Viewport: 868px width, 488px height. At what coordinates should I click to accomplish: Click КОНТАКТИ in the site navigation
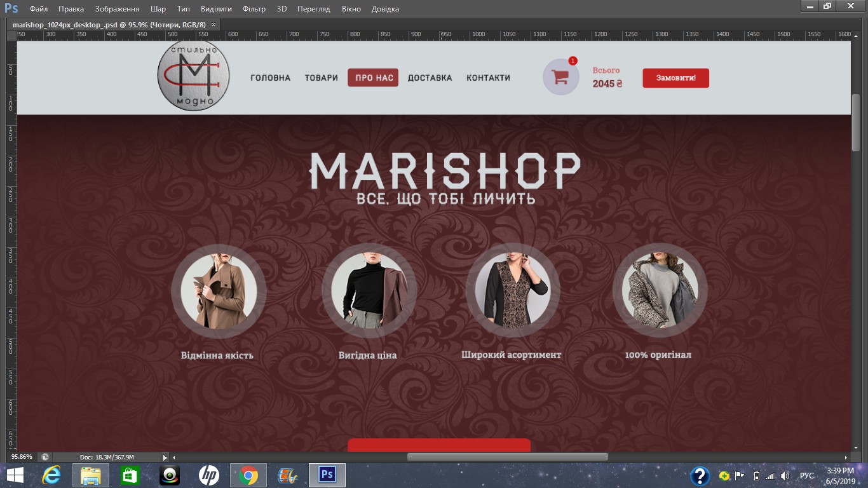tap(489, 78)
